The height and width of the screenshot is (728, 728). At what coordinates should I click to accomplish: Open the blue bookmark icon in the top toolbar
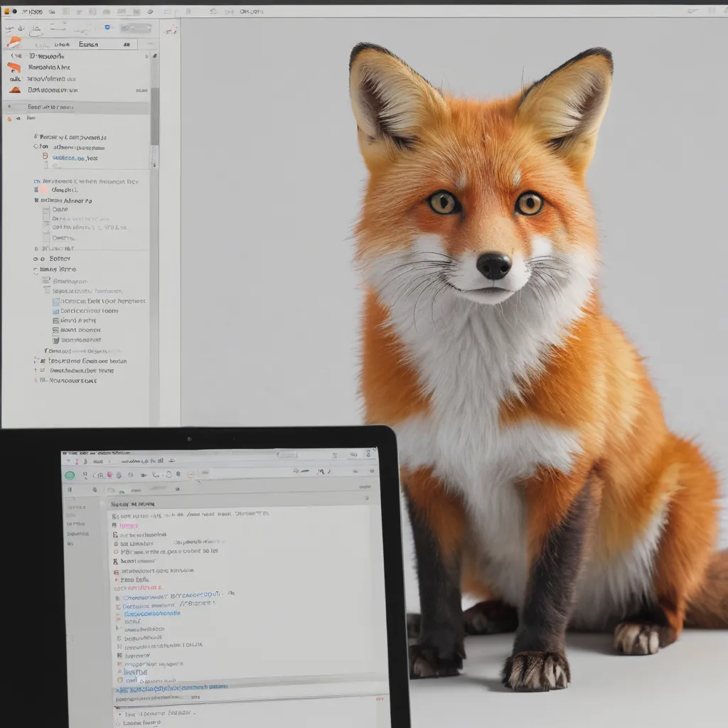(x=107, y=27)
